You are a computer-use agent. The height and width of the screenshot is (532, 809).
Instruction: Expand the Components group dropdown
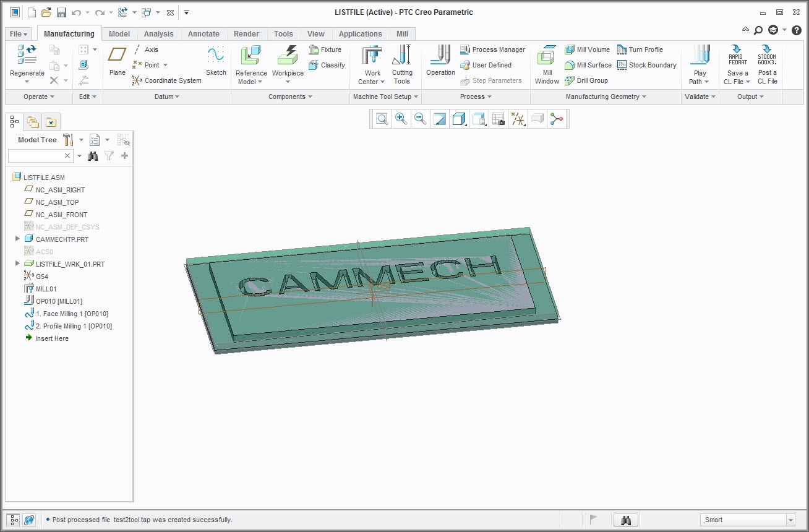(x=290, y=97)
